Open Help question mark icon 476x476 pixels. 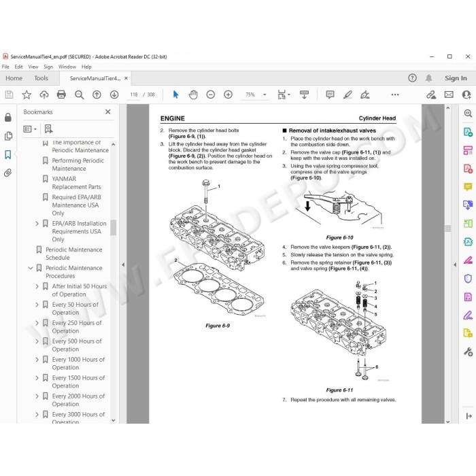412,78
